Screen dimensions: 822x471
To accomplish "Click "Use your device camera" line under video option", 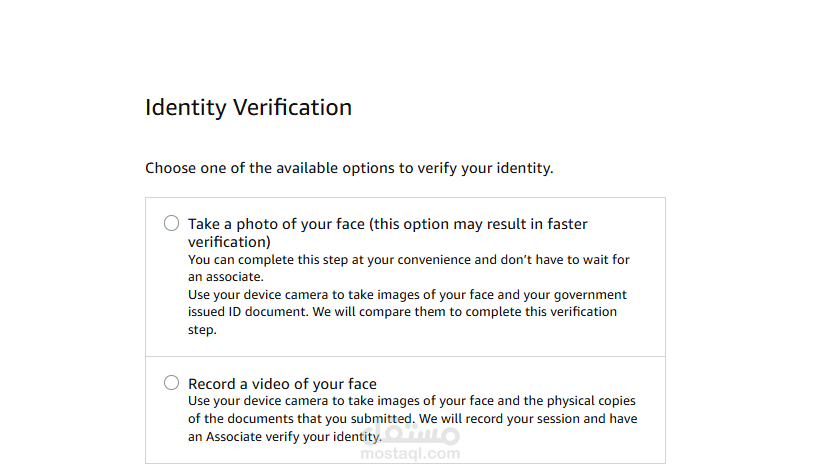I will click(411, 401).
